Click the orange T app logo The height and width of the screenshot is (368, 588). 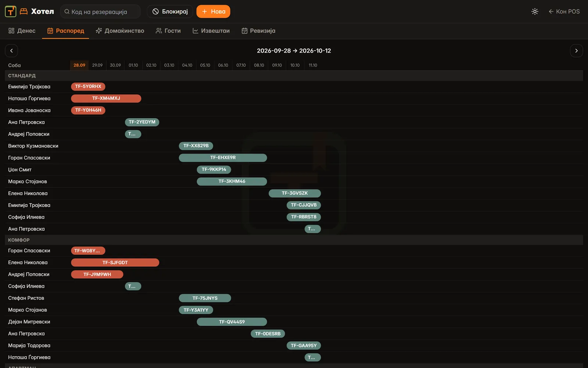coord(11,11)
